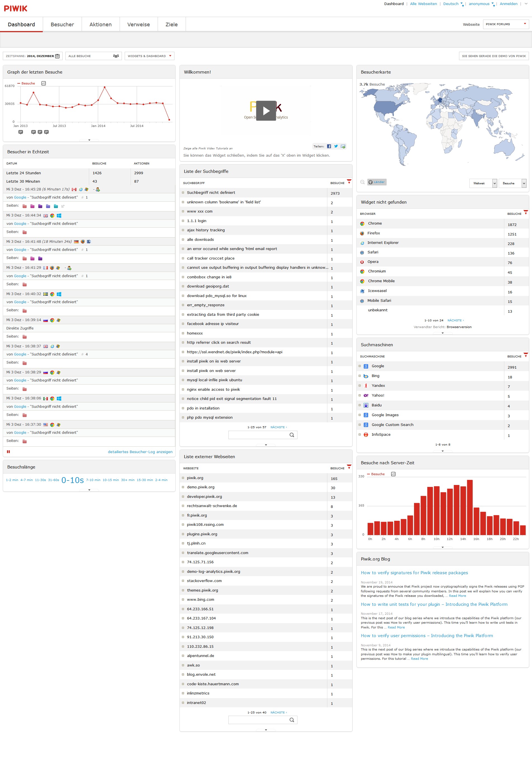Click Yahoo! search engine icon
The width and height of the screenshot is (532, 782).
click(x=366, y=396)
